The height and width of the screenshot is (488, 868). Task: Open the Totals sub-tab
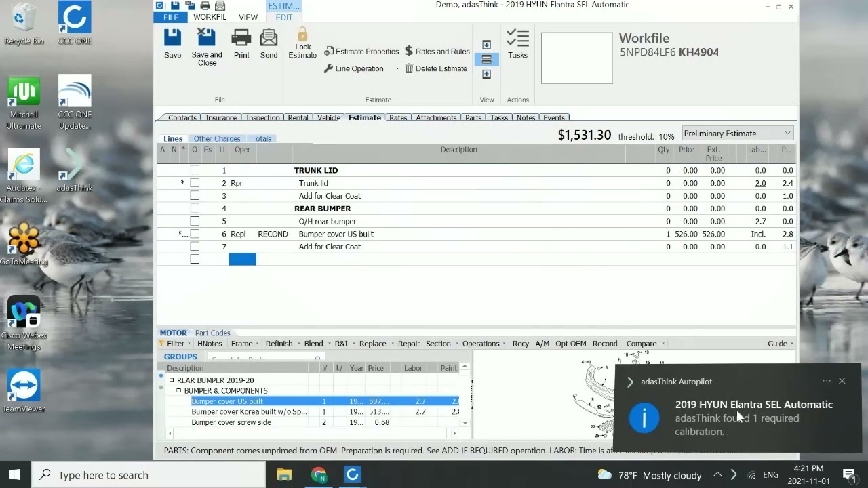pyautogui.click(x=261, y=139)
